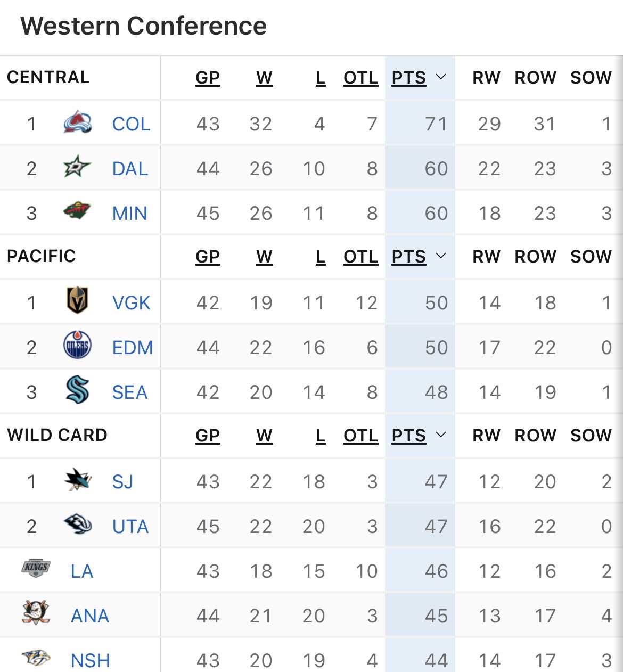Toggle PTS sort arrow in Pacific header
Viewport: 623px width, 672px height.
point(440,256)
